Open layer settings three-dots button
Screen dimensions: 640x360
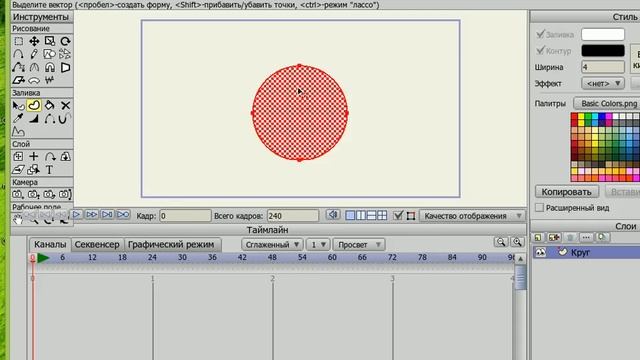(x=586, y=238)
